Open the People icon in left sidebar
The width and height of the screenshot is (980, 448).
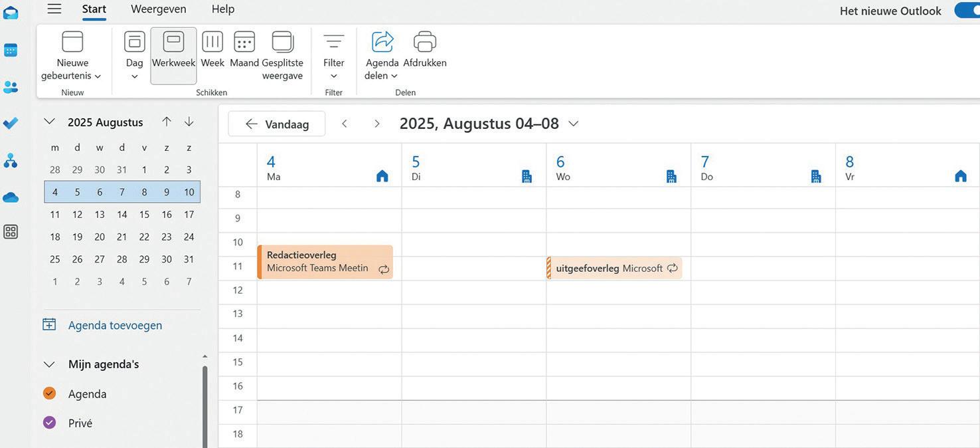tap(11, 87)
